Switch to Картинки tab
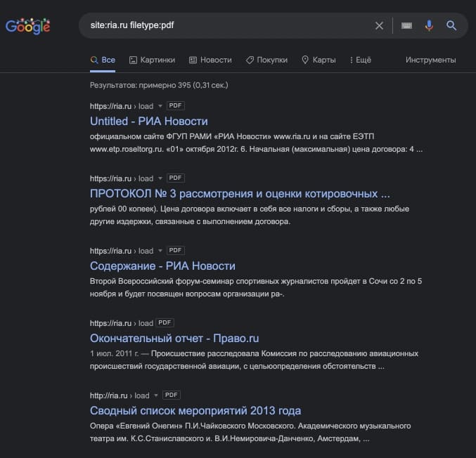Viewport: 476px width, 458px height. [153, 60]
